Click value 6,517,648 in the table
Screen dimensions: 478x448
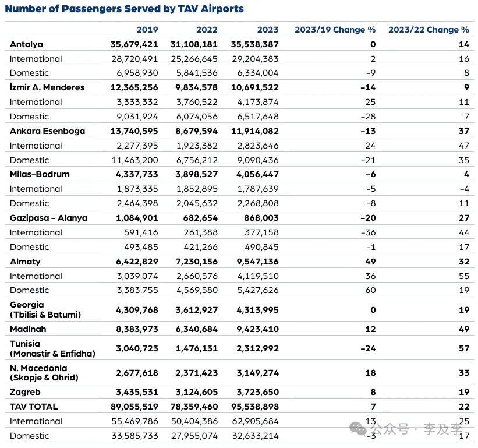258,117
